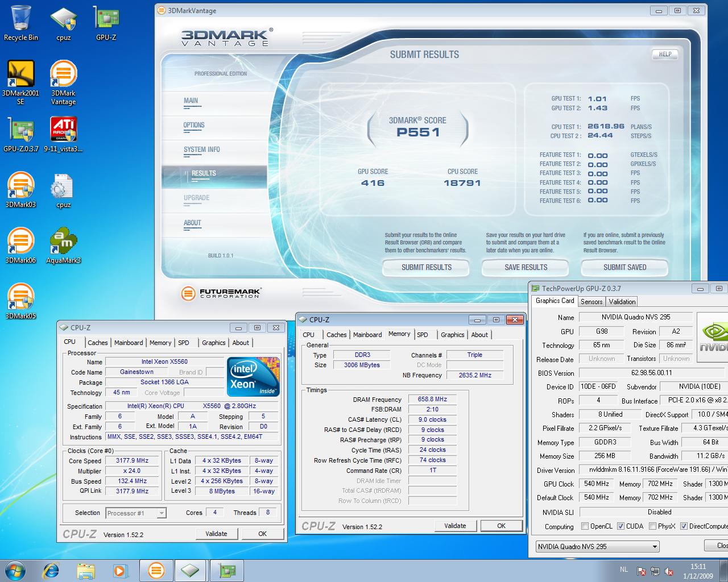Open the cpuz gear file icon
The height and width of the screenshot is (582, 728).
(x=63, y=190)
